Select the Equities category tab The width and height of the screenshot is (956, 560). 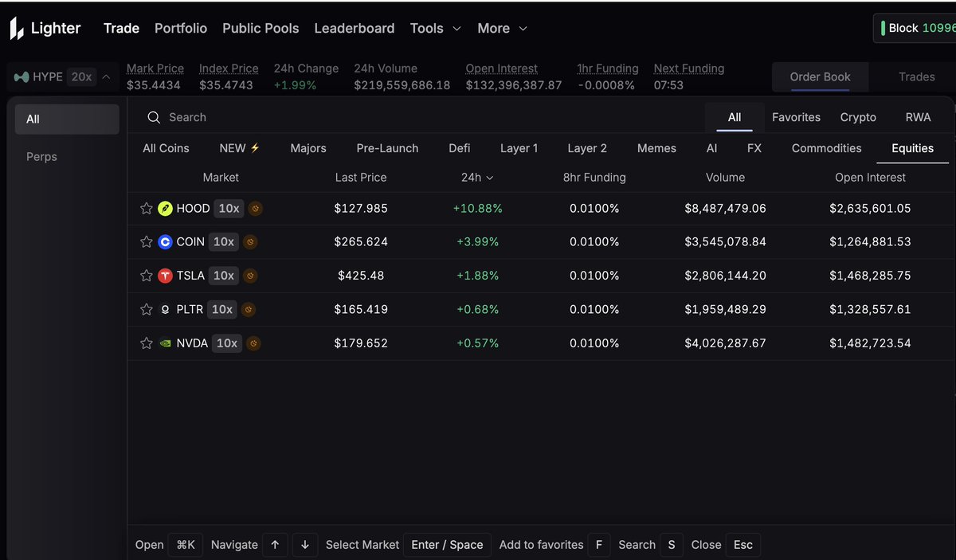coord(912,148)
